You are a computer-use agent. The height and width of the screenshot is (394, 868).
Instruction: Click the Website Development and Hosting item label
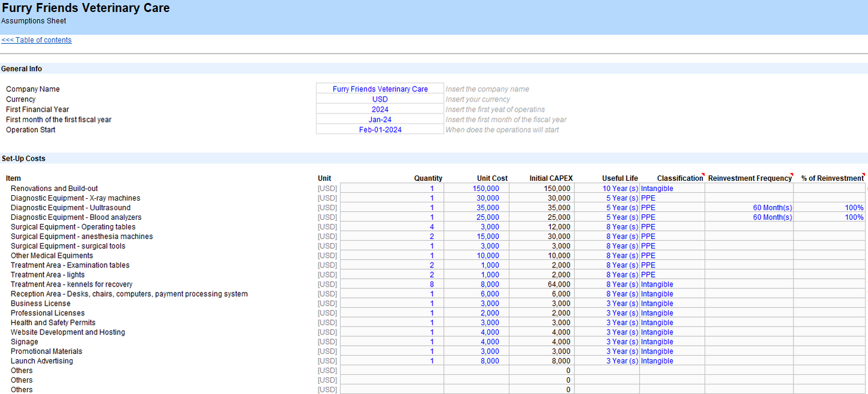pyautogui.click(x=68, y=332)
